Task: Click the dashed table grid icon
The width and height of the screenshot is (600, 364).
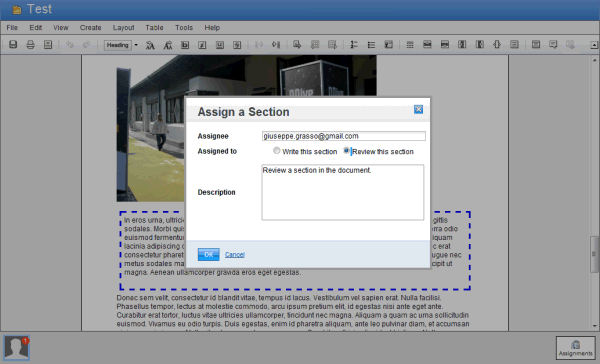Action: (x=410, y=45)
